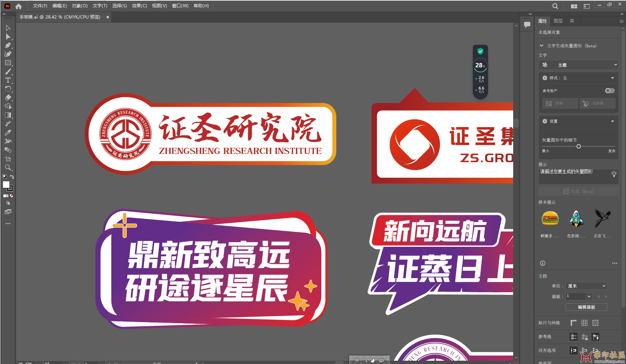Open the Properties panel menu icon
Viewport: 626px width, 364px height.
click(621, 21)
